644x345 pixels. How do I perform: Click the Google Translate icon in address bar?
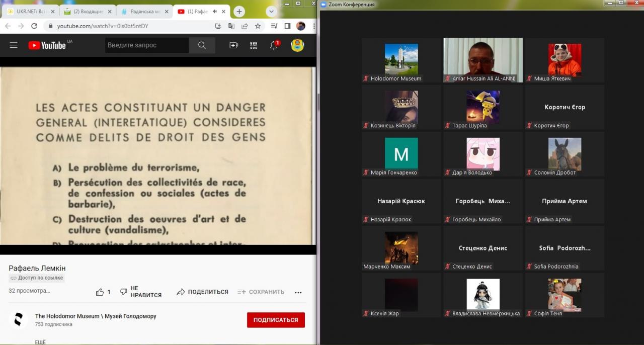coord(231,26)
